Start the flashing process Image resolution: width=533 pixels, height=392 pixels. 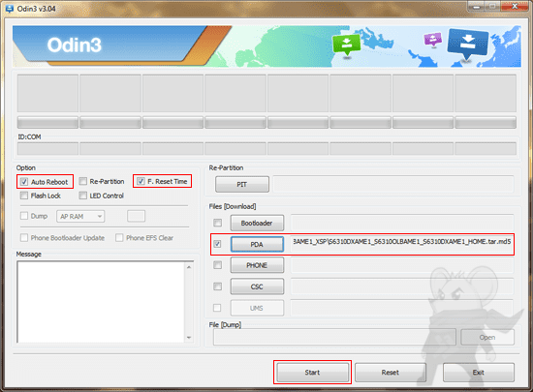(312, 373)
